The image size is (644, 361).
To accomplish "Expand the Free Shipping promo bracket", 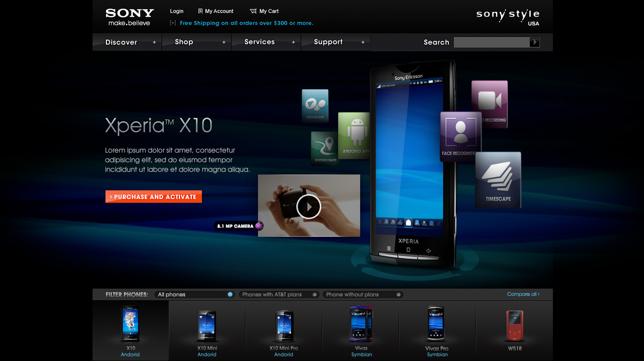I will [173, 23].
